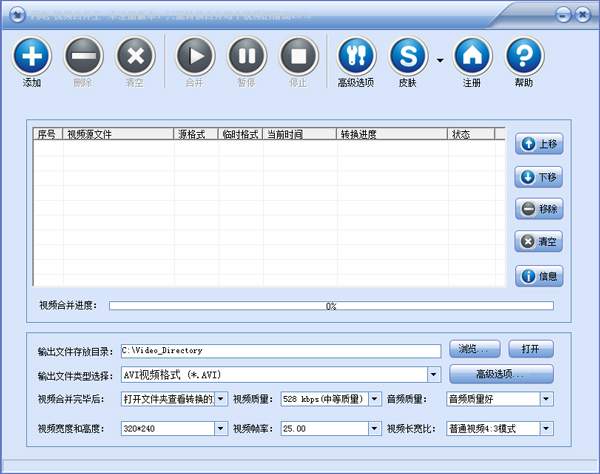Click the 打开 (Open) folder button
This screenshot has height=474, width=600.
pos(531,349)
